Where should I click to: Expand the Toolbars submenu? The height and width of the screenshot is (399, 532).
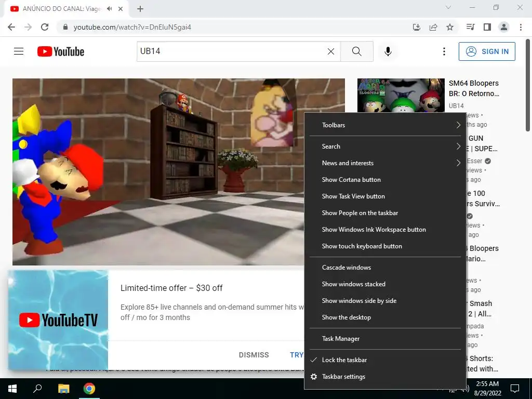(x=385, y=125)
